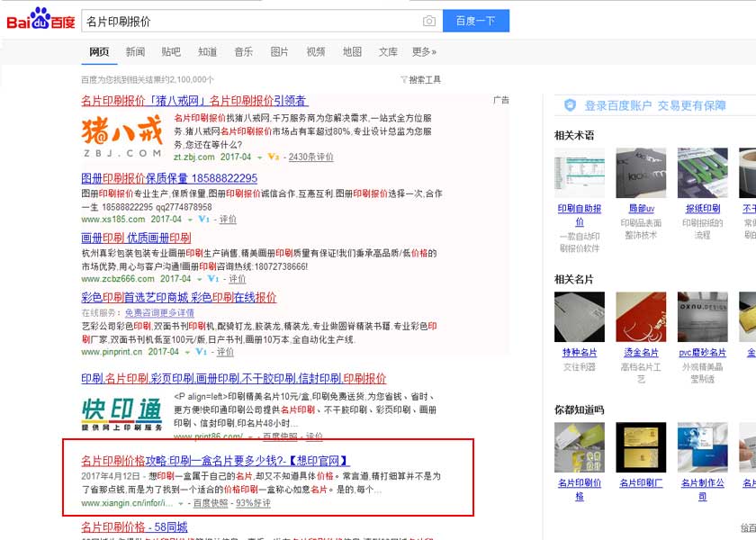Open 图册印刷报价保质保量 18588822295 link
Viewport: 756px width, 540px height.
tap(169, 178)
